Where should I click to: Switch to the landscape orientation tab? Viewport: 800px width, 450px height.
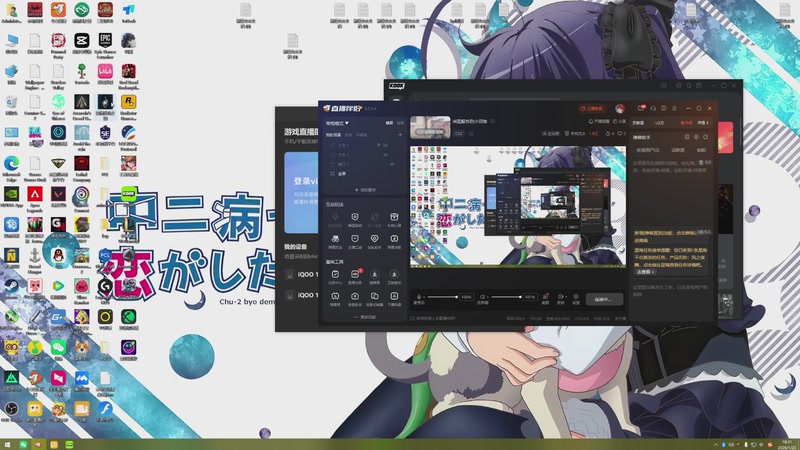389,123
